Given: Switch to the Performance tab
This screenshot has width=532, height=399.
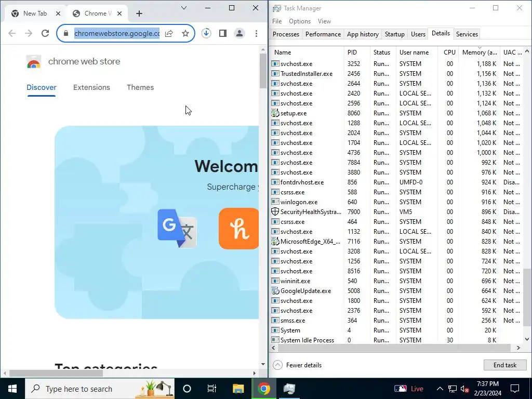Looking at the screenshot, I should coord(323,34).
